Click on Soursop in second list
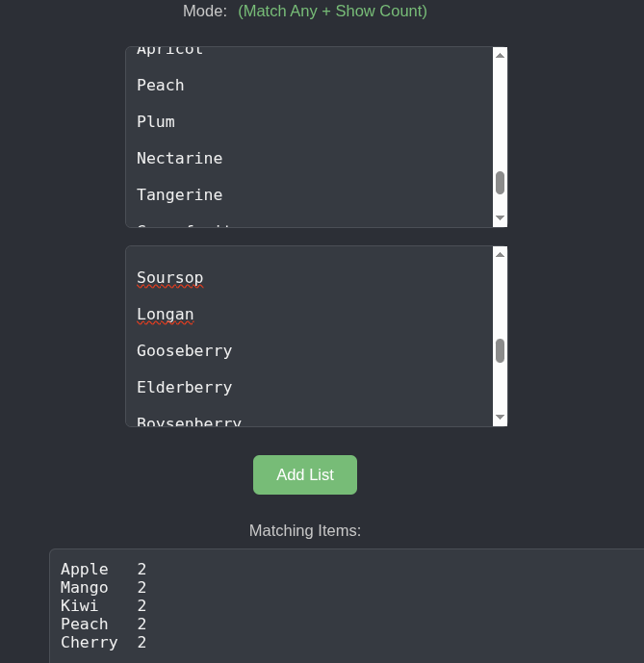This screenshot has width=644, height=663. [x=169, y=278]
